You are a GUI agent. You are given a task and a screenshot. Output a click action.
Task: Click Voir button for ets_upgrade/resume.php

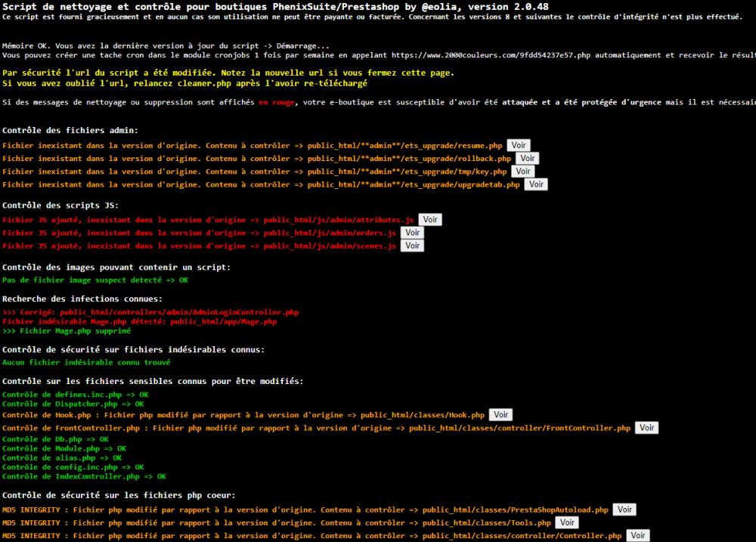[x=519, y=145]
